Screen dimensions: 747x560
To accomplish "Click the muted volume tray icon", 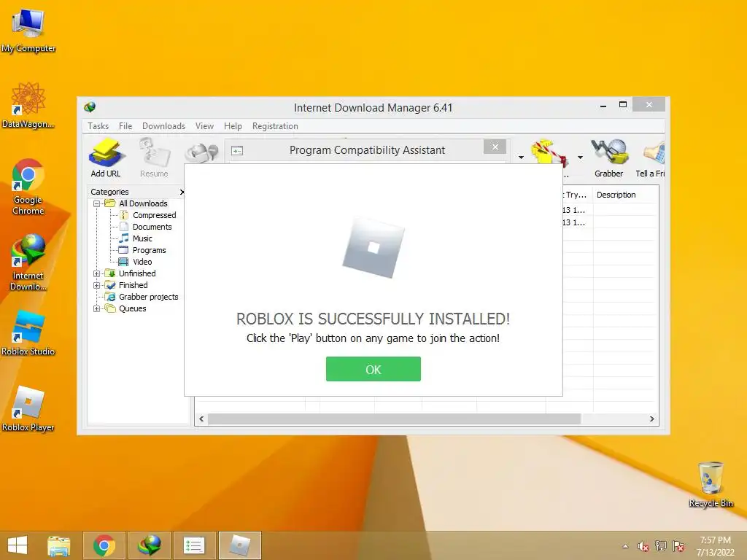I will click(643, 546).
